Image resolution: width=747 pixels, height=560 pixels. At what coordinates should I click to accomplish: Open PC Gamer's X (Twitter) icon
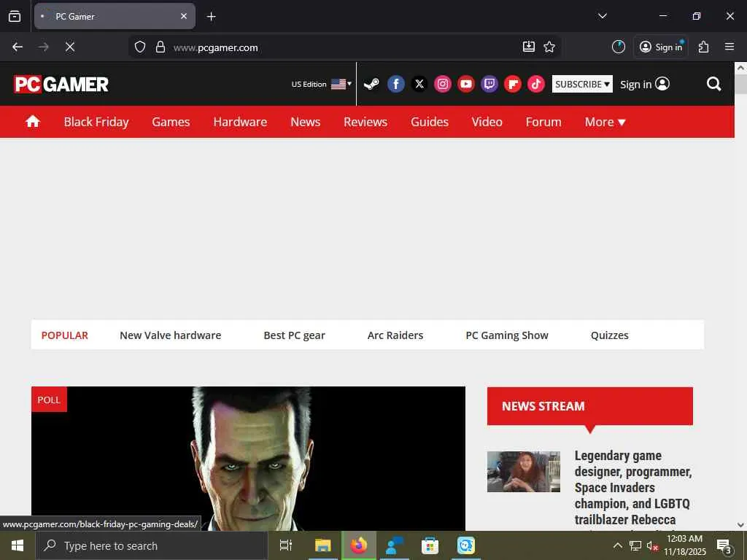click(x=419, y=85)
